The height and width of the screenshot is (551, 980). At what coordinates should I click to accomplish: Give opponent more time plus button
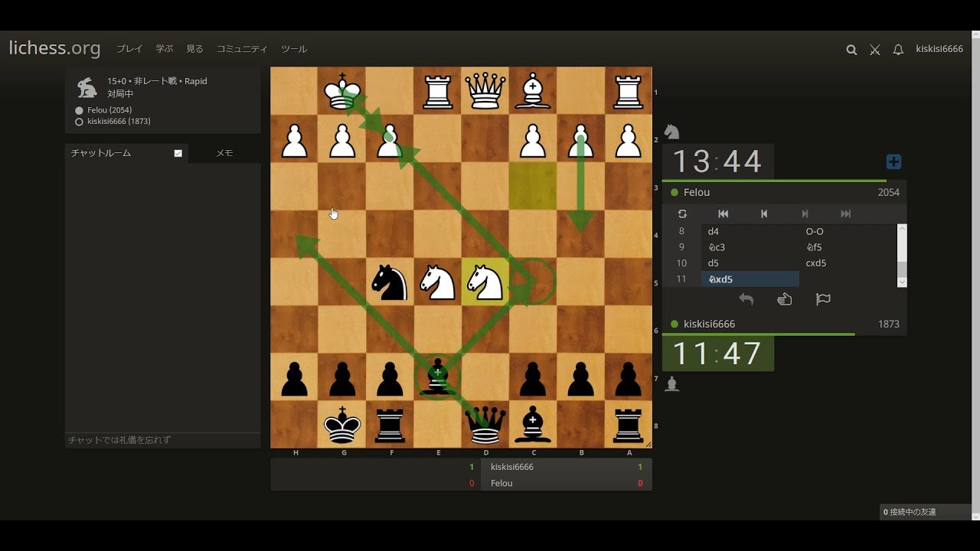(x=893, y=161)
